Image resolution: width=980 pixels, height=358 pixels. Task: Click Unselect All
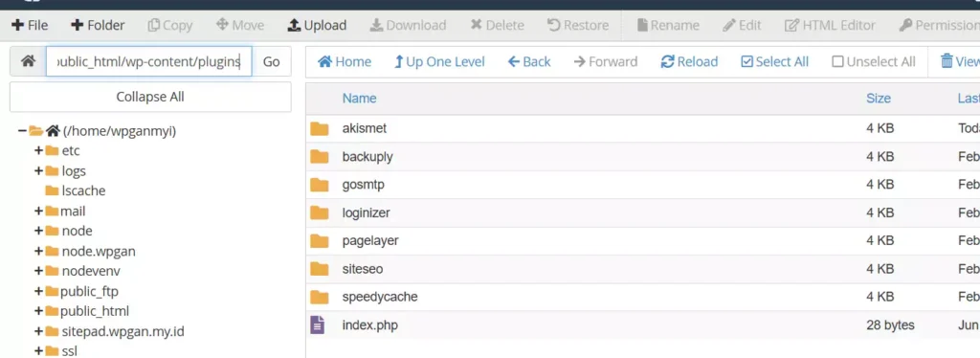pyautogui.click(x=874, y=61)
